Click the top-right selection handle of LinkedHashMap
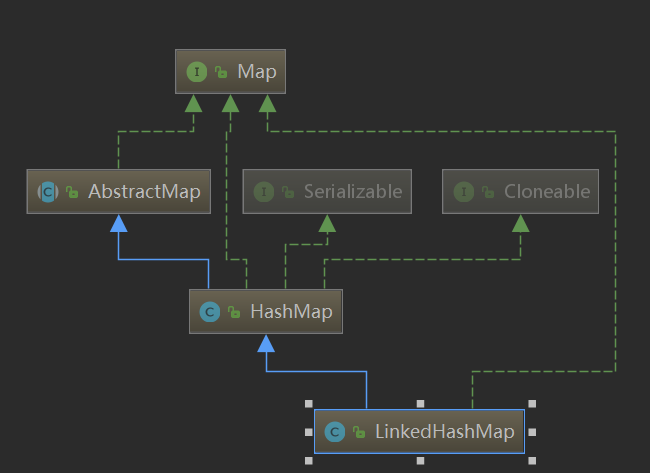The width and height of the screenshot is (650, 473). click(x=532, y=404)
